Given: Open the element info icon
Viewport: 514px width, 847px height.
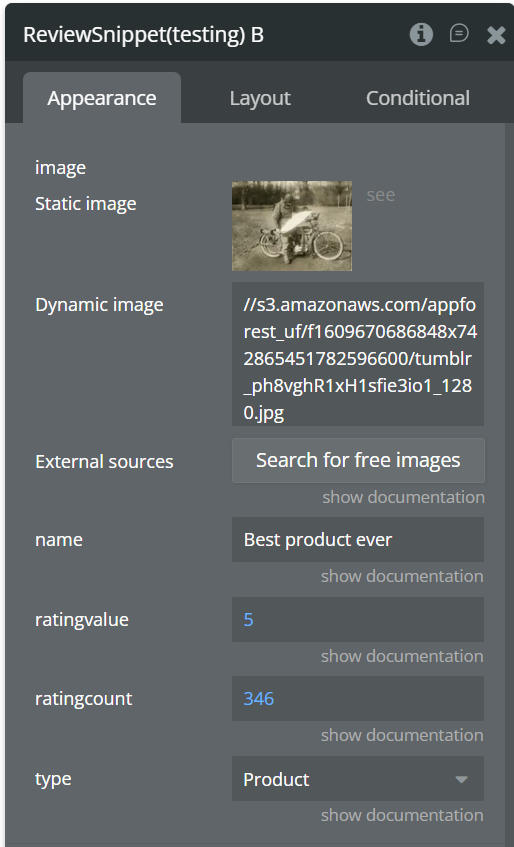Looking at the screenshot, I should coord(421,35).
